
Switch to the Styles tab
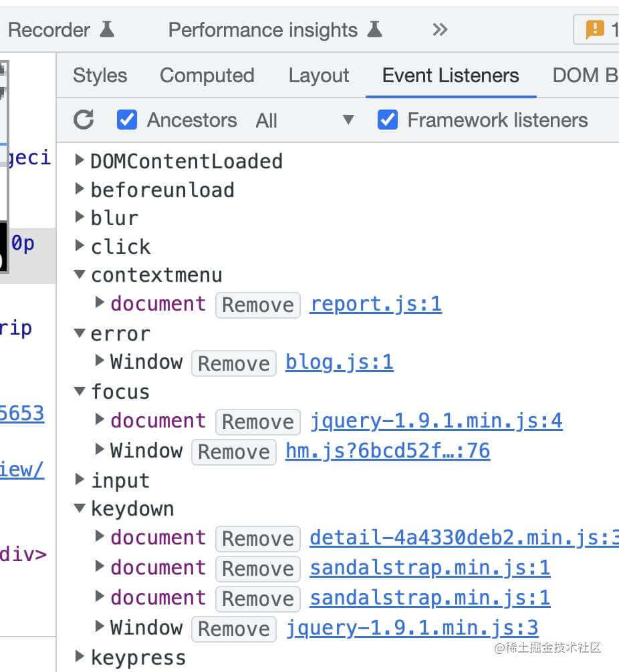pyautogui.click(x=100, y=75)
